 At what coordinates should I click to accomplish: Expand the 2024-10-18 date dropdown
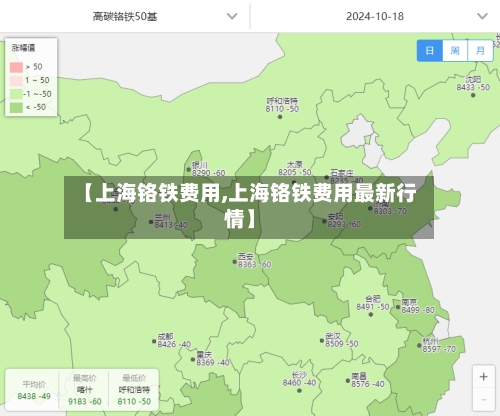[375, 16]
